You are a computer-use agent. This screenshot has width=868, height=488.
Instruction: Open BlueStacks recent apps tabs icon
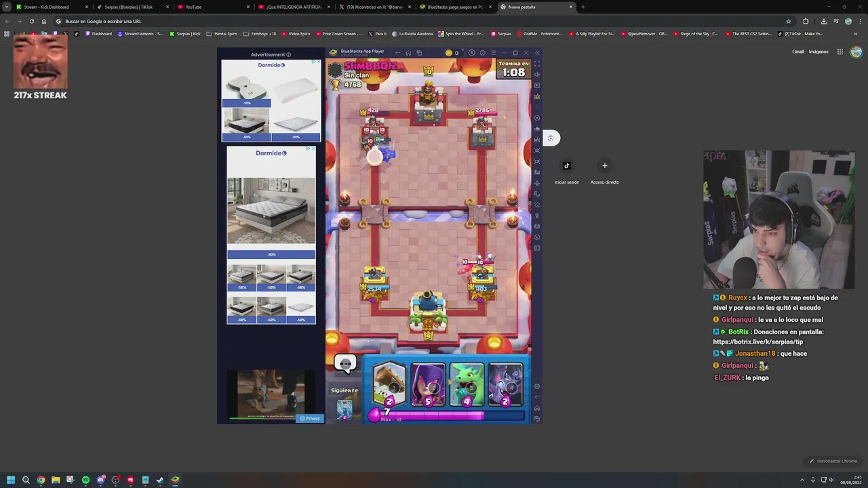[419, 53]
